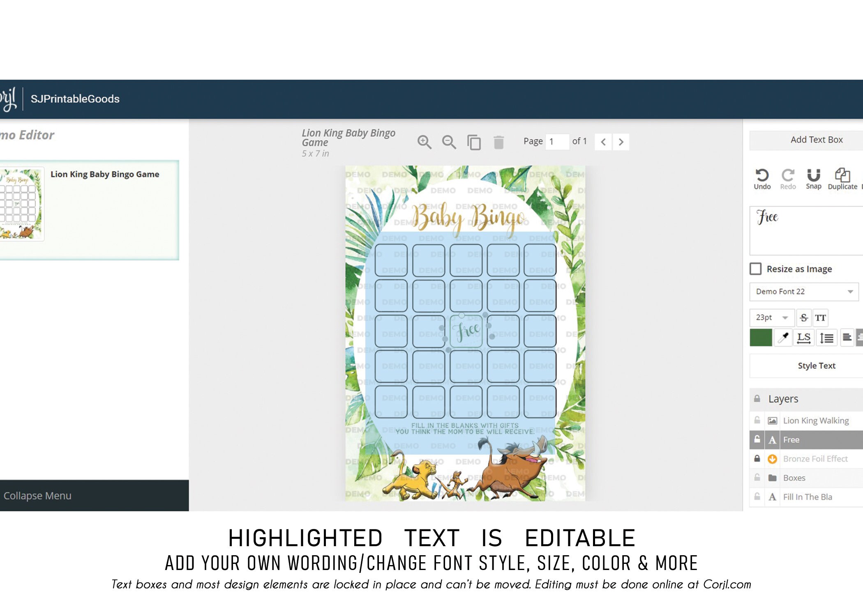Open the 23pt font size dropdown
Image resolution: width=863 pixels, height=616 pixels.
(771, 318)
